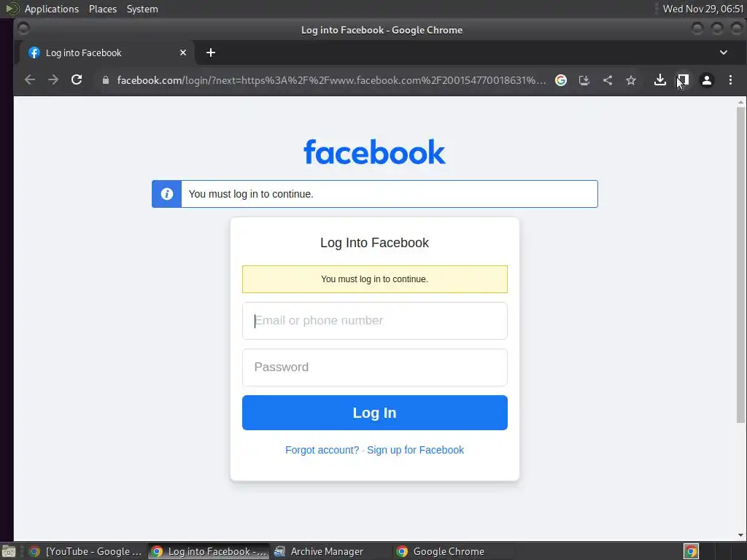The height and width of the screenshot is (560, 747).
Task: Open the window menu button in title bar
Action: pos(23,29)
